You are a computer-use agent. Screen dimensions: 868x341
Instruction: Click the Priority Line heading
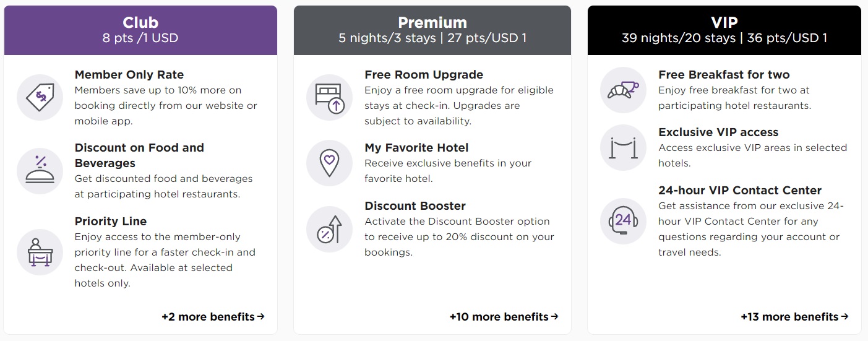111,222
